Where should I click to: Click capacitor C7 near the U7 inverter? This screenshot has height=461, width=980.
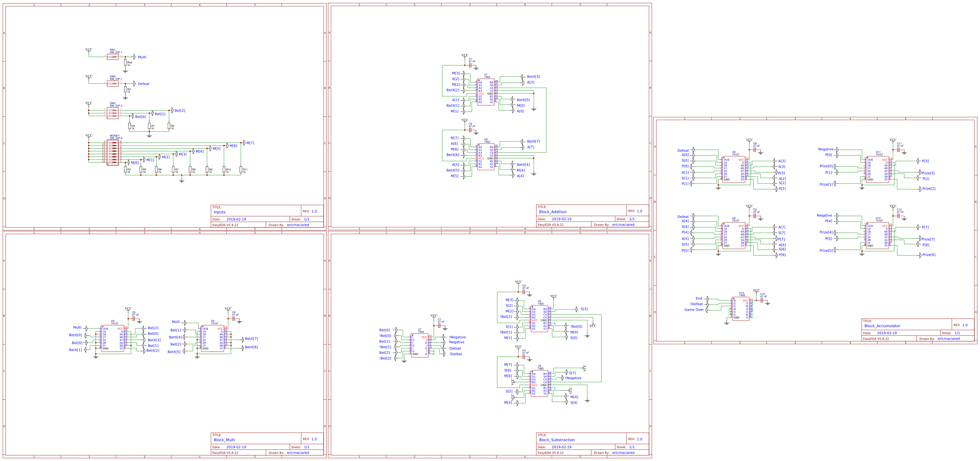point(440,326)
